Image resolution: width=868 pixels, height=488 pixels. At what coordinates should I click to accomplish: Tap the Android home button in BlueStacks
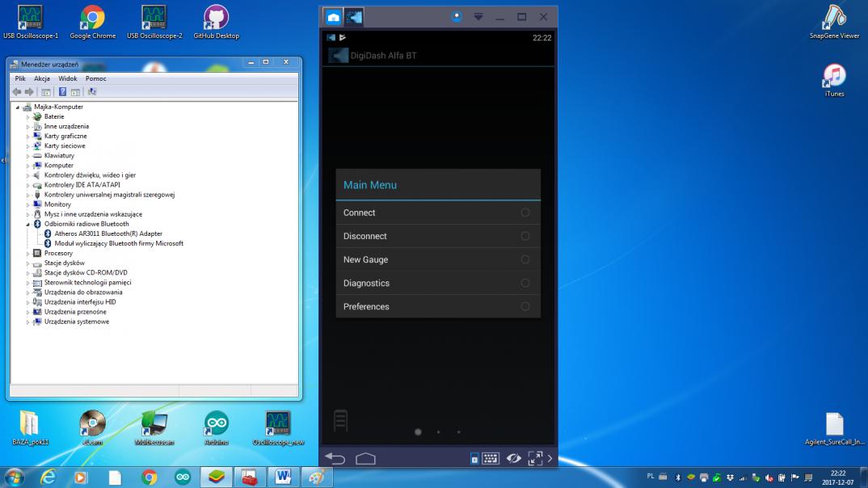click(365, 459)
